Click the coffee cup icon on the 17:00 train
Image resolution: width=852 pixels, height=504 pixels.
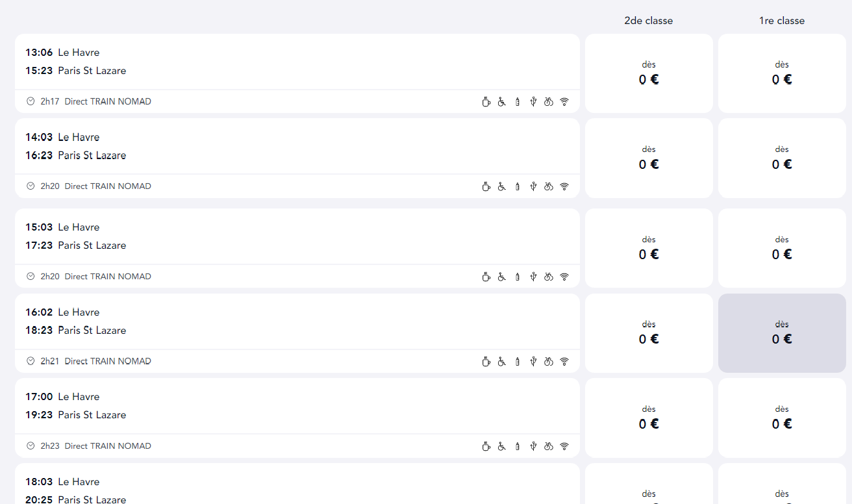486,446
